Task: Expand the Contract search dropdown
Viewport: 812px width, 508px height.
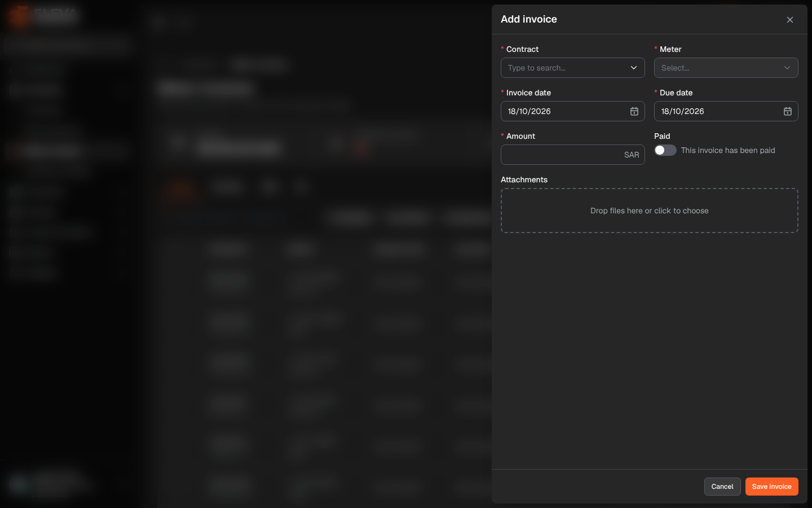Action: [573, 68]
